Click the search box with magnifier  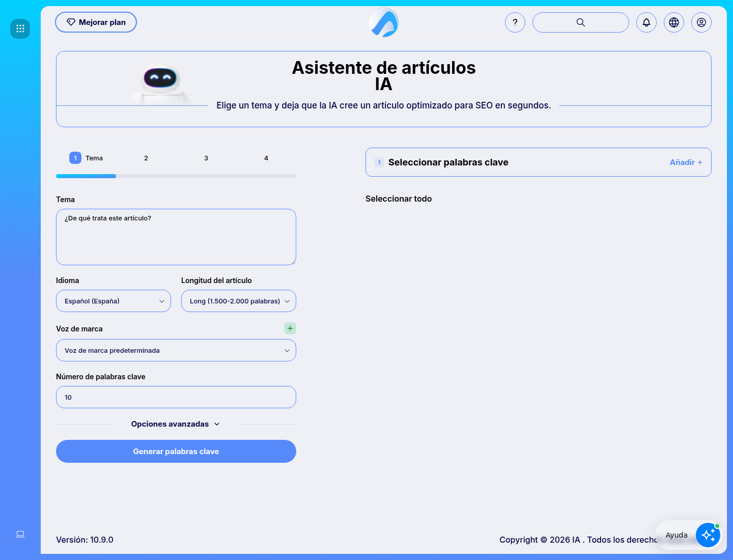tap(581, 22)
